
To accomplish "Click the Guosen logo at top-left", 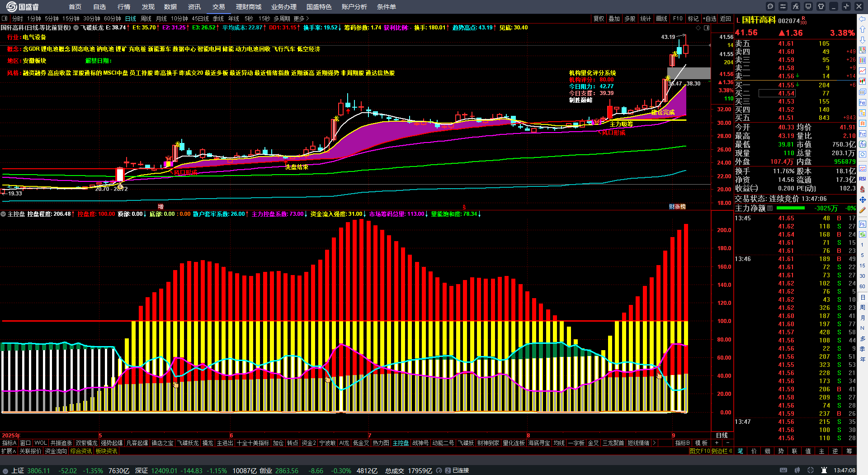I will click(23, 7).
